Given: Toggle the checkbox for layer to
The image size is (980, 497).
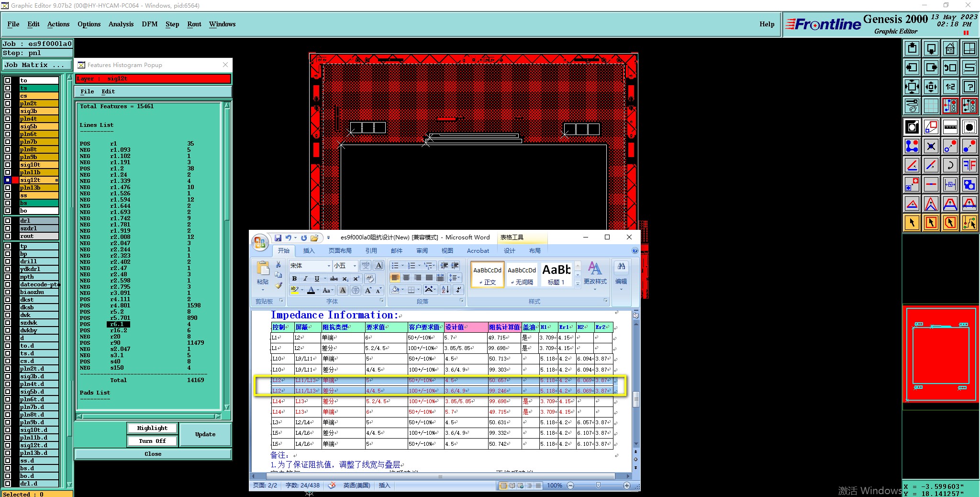Looking at the screenshot, I should 8,80.
